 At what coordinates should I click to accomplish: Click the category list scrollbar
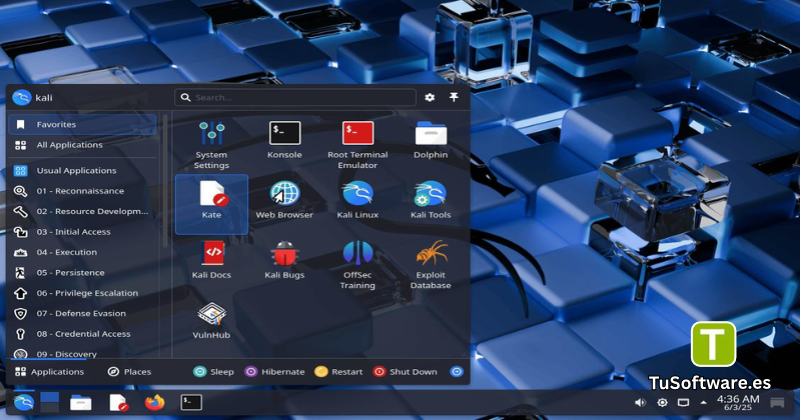(165, 181)
